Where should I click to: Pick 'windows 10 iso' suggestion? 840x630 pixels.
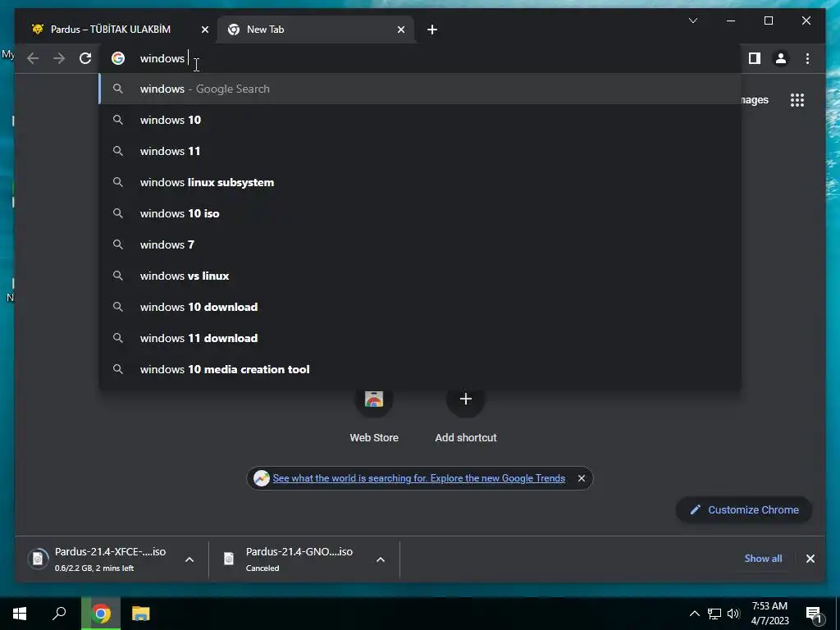[x=421, y=213]
